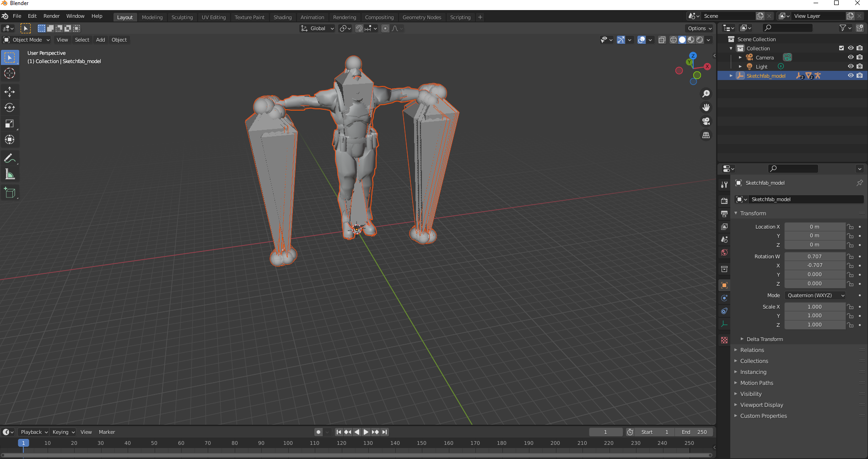868x459 pixels.
Task: Switch to the Sculpting workspace tab
Action: tap(182, 17)
